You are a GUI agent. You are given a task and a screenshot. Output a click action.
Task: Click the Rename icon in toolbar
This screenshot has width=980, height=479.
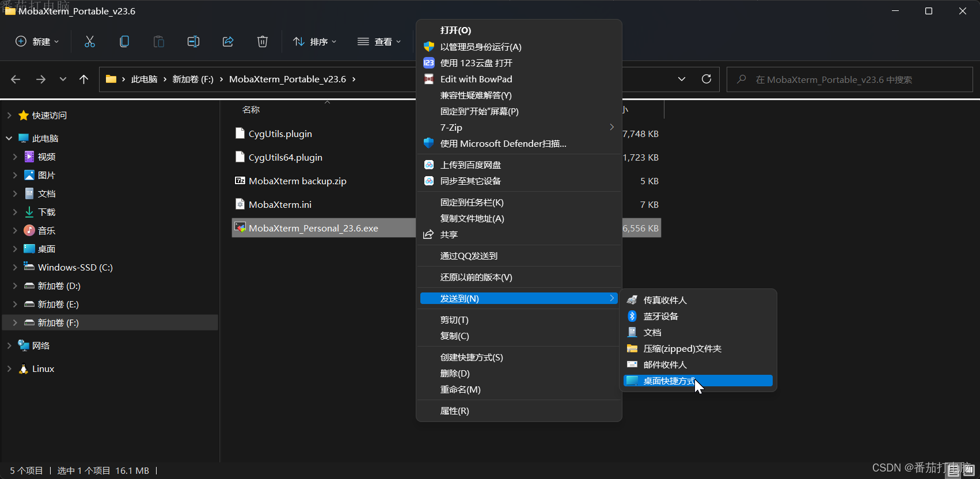pyautogui.click(x=193, y=41)
